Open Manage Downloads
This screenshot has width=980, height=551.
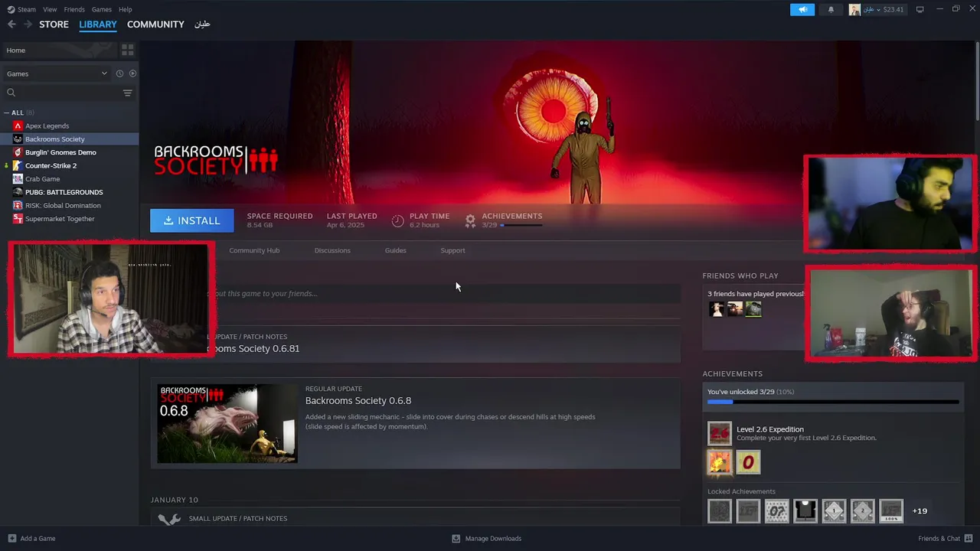(486, 539)
